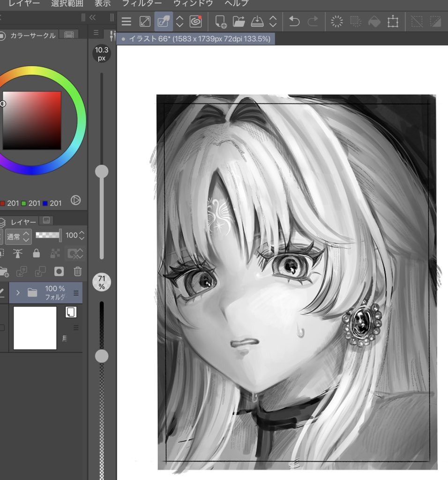
Task: Open the ヘルプ menu
Action: pyautogui.click(x=237, y=3)
